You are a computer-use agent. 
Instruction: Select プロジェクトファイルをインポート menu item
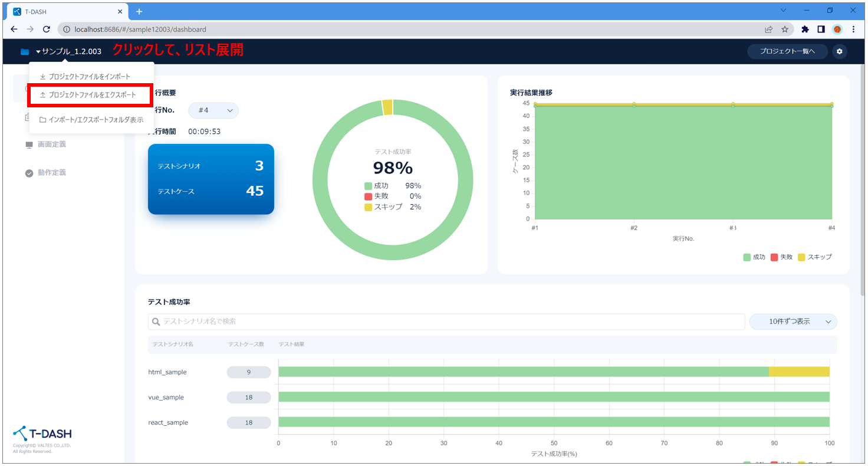point(89,77)
